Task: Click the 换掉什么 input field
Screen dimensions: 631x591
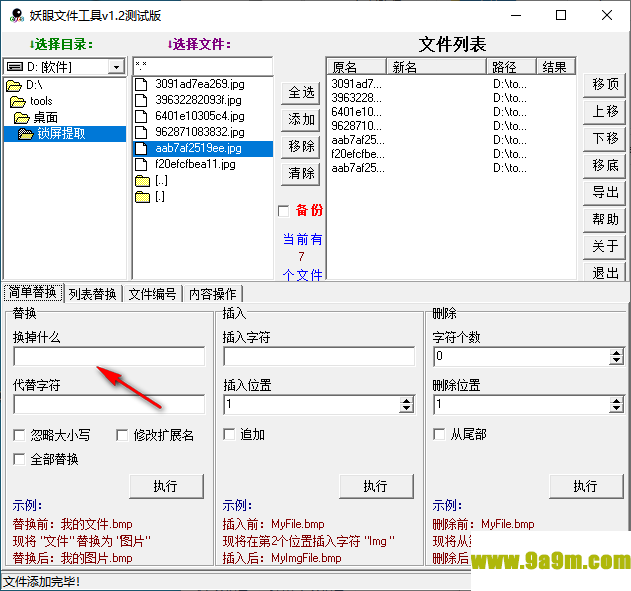Action: (109, 356)
